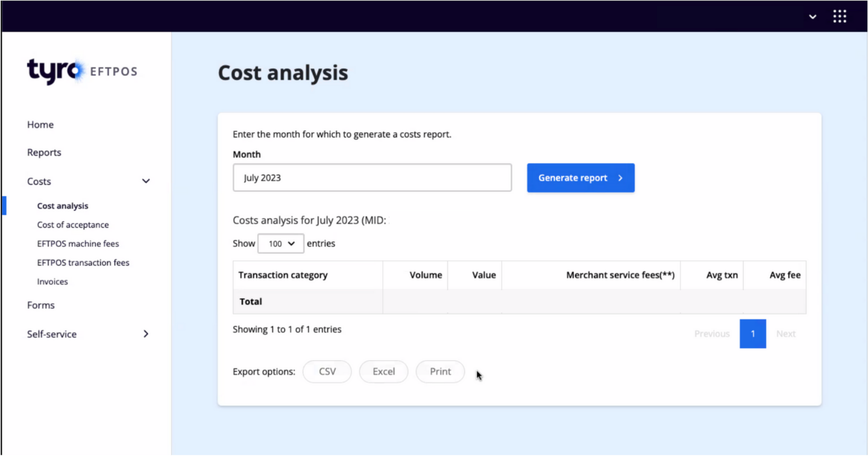
Task: Export the report as CSV
Action: [x=327, y=372]
